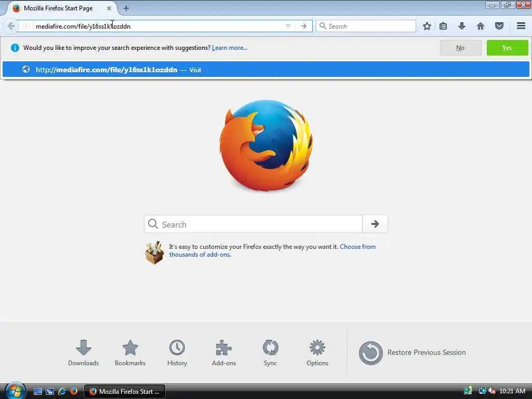Click the search magnifier in the toolbar search box
Image resolution: width=532 pixels, height=399 pixels.
point(323,26)
